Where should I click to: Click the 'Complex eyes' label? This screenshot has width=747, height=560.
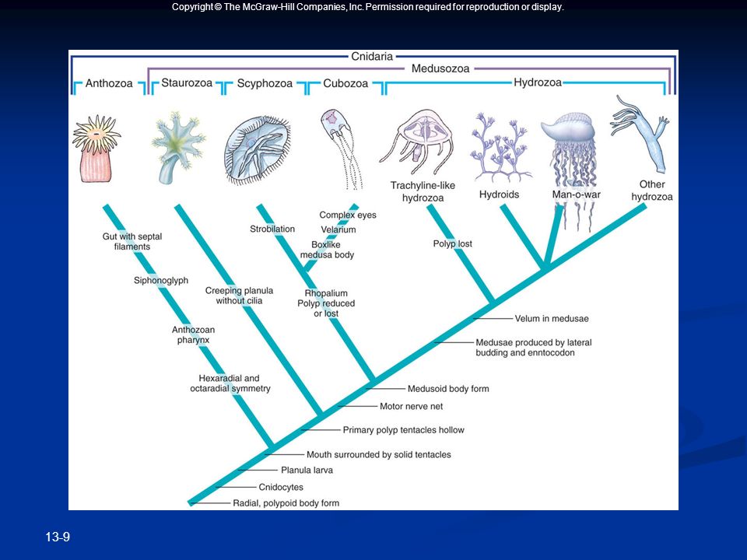tap(348, 215)
